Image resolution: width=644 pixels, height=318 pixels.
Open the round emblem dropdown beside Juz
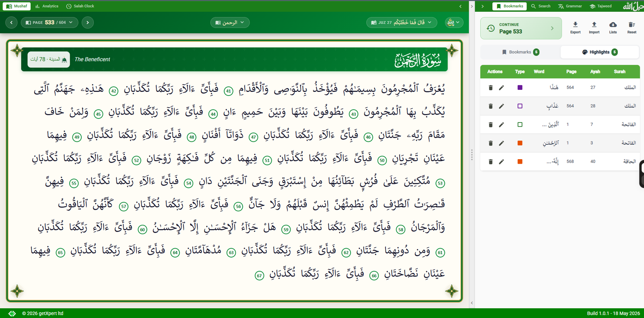pos(454,23)
